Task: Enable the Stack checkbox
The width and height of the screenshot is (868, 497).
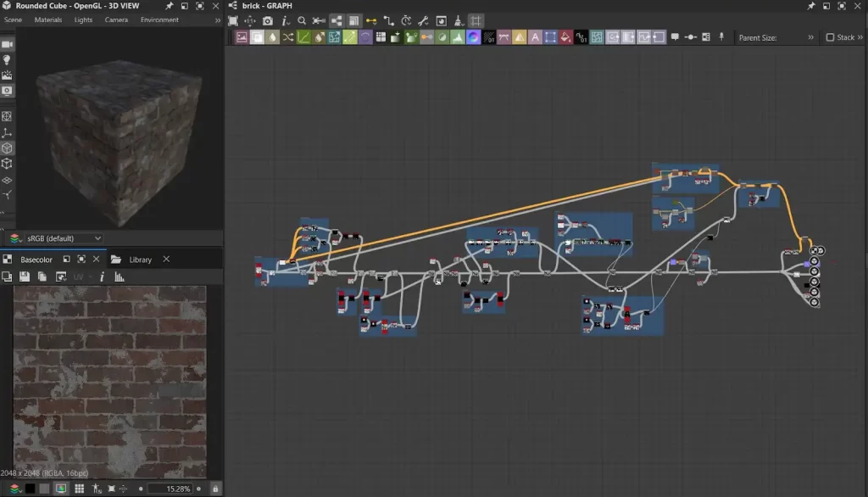Action: (x=830, y=37)
